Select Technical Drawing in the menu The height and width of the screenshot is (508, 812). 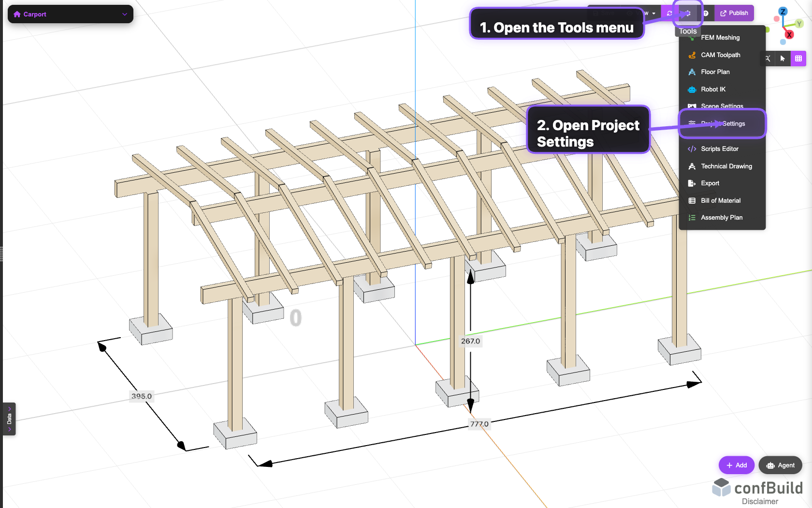pos(726,166)
